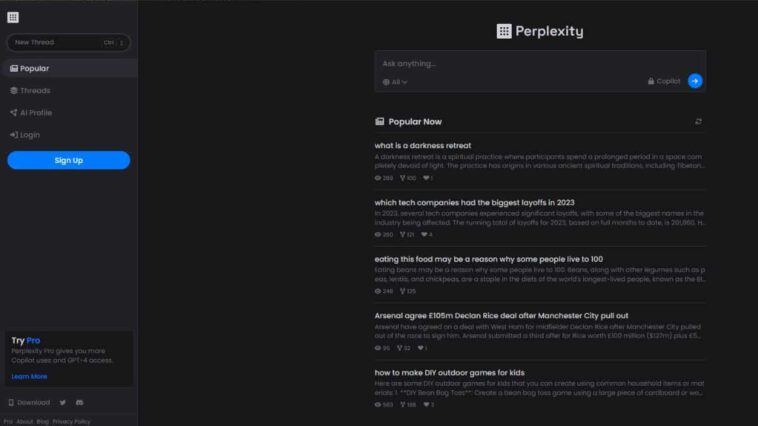Image resolution: width=758 pixels, height=426 pixels.
Task: Refresh the Popular Now list
Action: click(698, 121)
